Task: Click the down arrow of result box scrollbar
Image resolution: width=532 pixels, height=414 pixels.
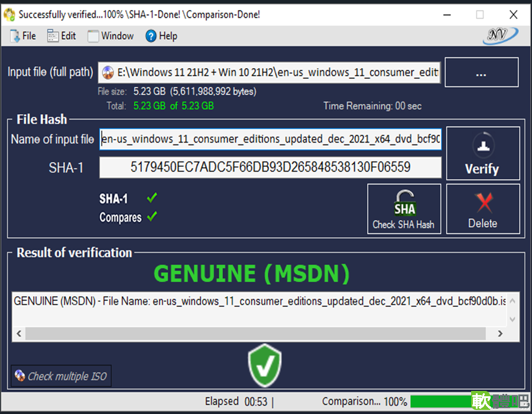Action: [512, 319]
